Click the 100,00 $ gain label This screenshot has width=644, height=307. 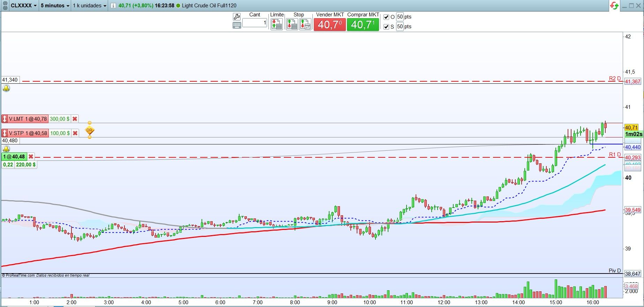60,133
